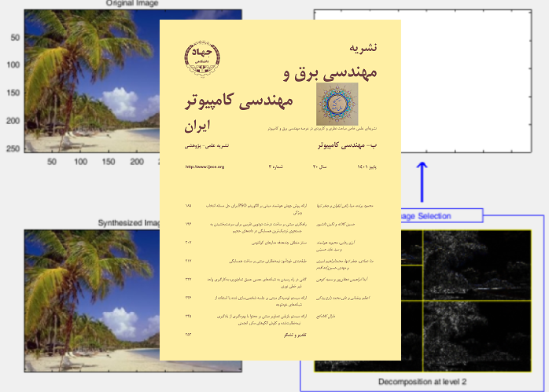Click the Original Image palm beach plot
Screen dimensions: 549x392
tap(92, 81)
